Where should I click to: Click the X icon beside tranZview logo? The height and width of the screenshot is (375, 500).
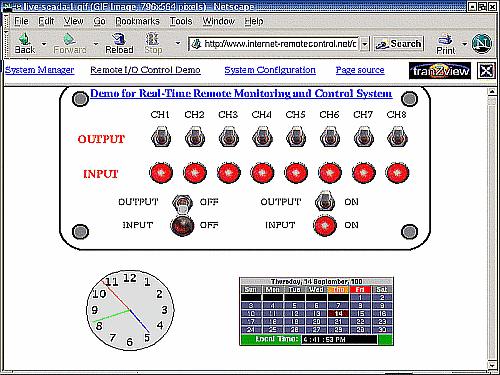[486, 71]
